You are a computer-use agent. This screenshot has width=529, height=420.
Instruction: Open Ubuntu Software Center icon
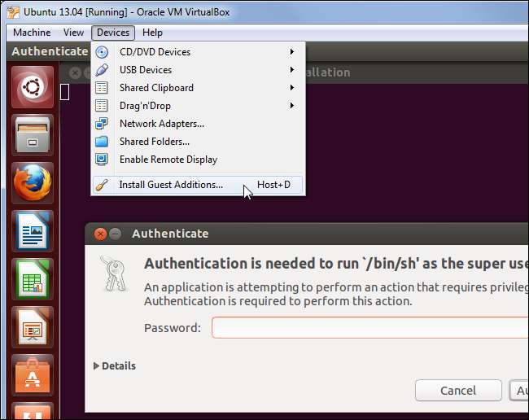33,374
